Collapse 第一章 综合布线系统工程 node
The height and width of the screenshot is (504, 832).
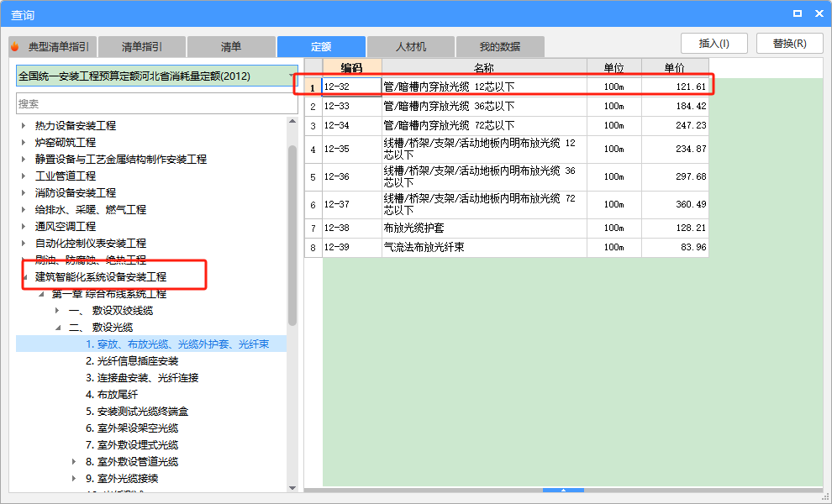coord(41,294)
